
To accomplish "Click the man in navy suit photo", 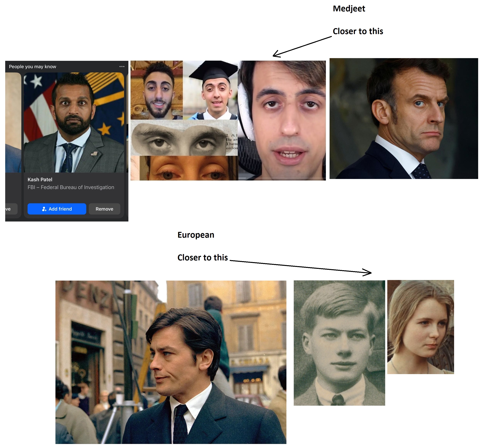I will [x=403, y=119].
